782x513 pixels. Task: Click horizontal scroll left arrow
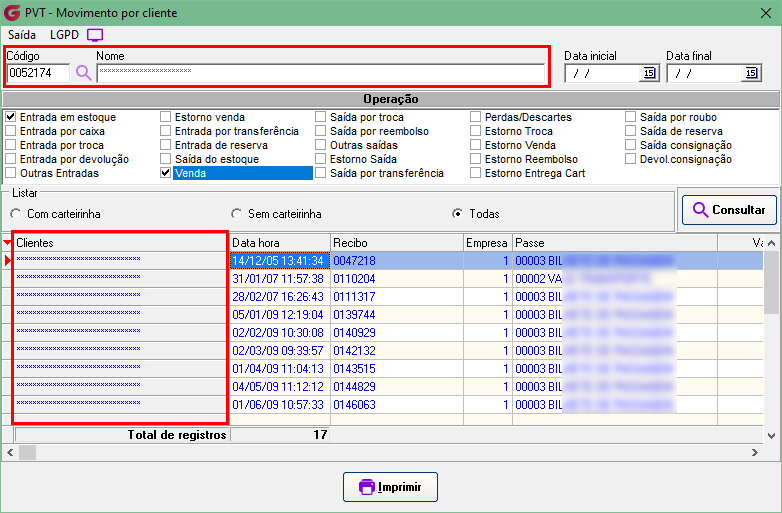tap(10, 452)
